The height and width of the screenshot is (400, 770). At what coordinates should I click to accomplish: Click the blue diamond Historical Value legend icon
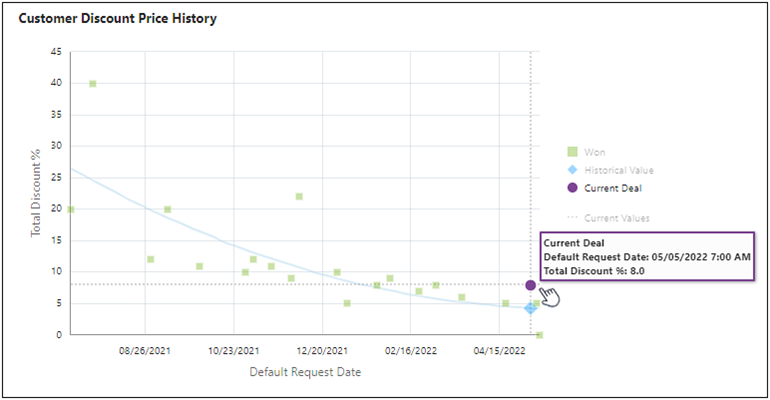pos(572,170)
